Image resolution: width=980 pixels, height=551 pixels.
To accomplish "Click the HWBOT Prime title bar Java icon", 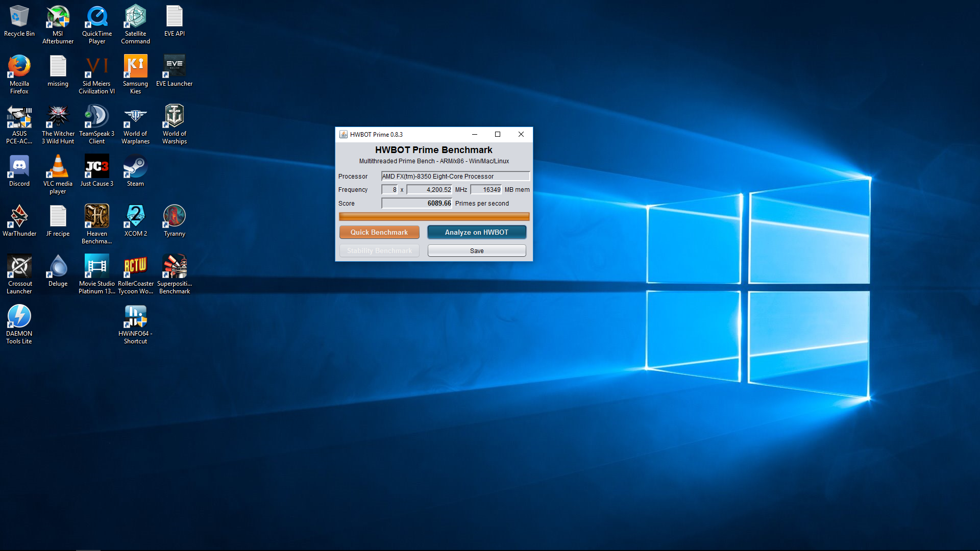I will [x=344, y=134].
